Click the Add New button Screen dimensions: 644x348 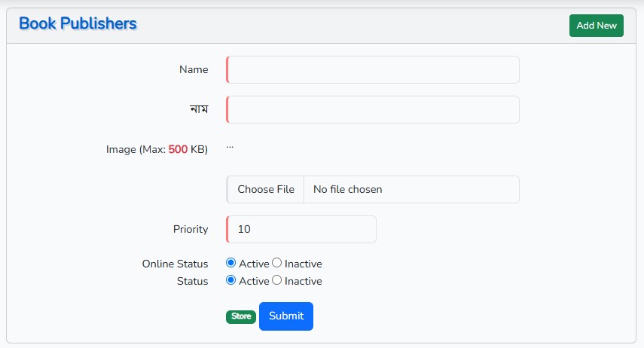(596, 26)
